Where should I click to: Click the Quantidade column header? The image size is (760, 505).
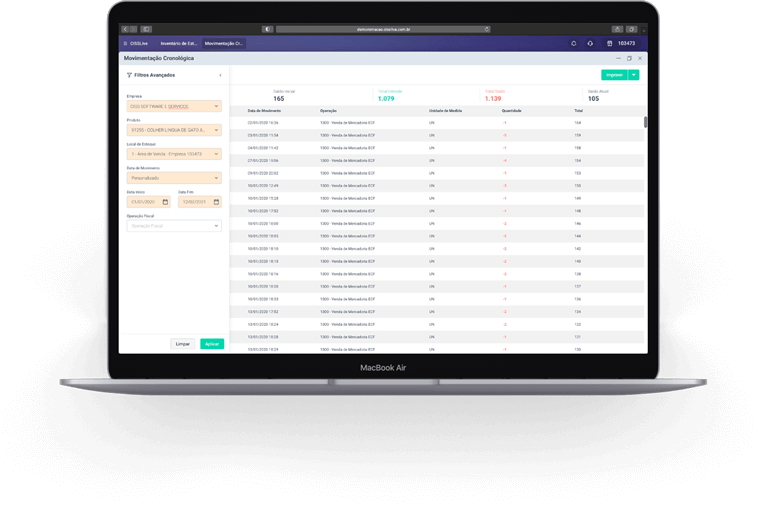coord(511,111)
